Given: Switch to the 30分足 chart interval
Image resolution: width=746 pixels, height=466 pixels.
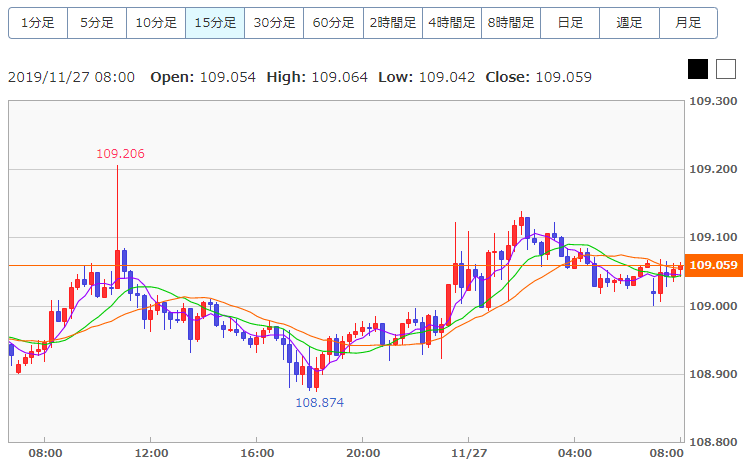Looking at the screenshot, I should pos(274,23).
